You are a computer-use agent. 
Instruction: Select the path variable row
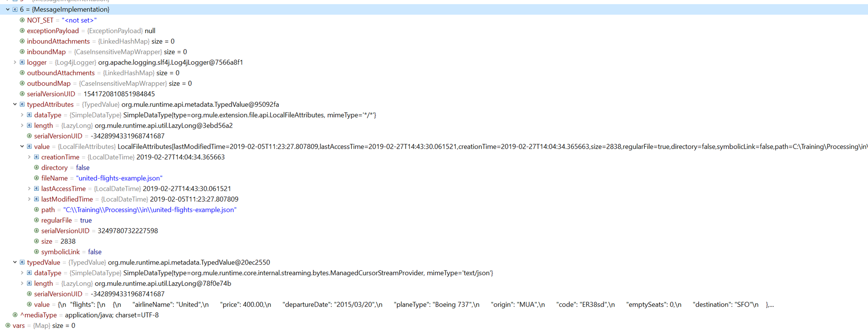pos(48,210)
